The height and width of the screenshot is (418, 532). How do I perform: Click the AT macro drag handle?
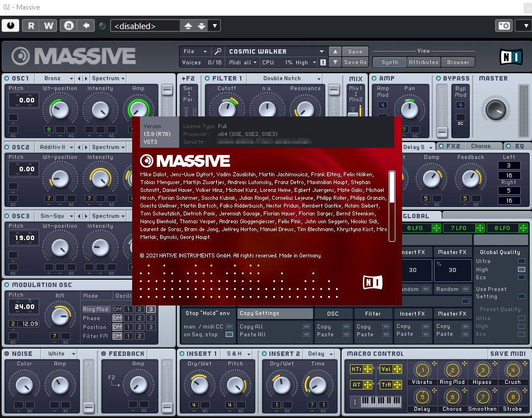tap(367, 385)
